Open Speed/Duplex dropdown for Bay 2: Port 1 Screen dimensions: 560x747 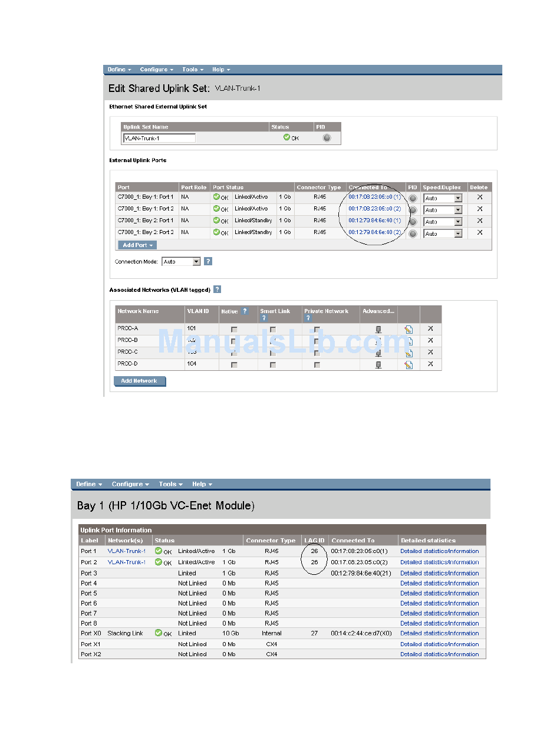pyautogui.click(x=443, y=222)
